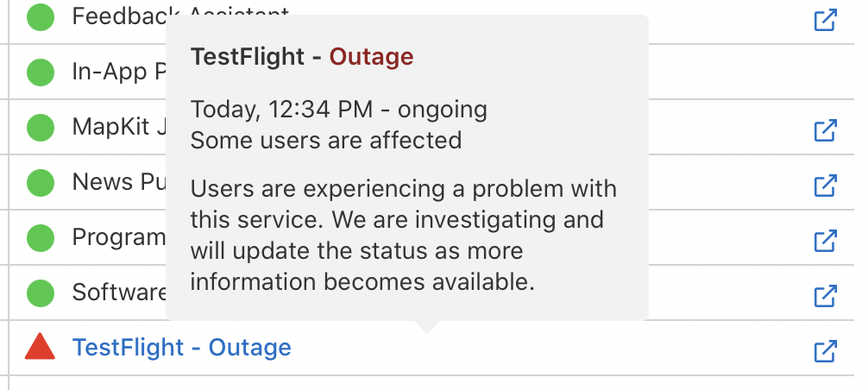This screenshot has height=390, width=868.
Task: Open the Program row external link icon
Action: click(x=826, y=241)
